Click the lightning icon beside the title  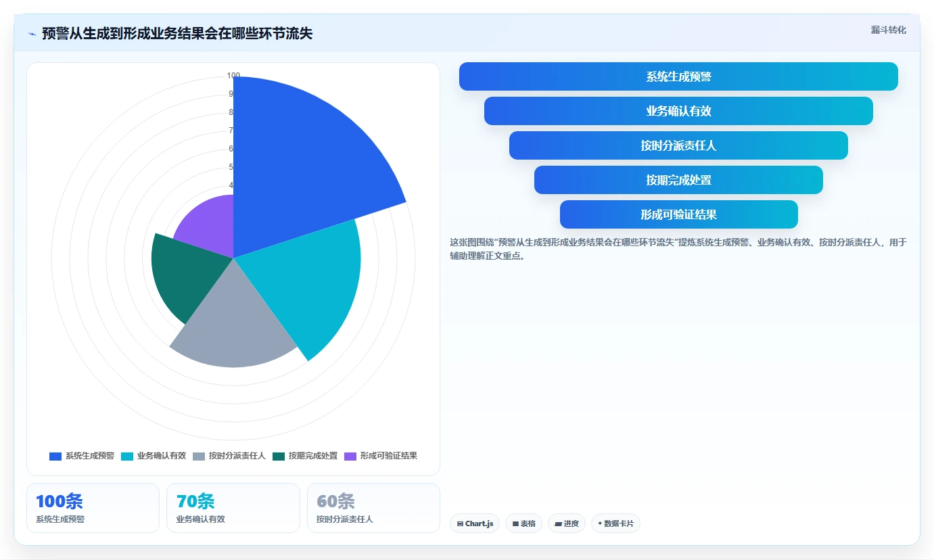pos(32,34)
